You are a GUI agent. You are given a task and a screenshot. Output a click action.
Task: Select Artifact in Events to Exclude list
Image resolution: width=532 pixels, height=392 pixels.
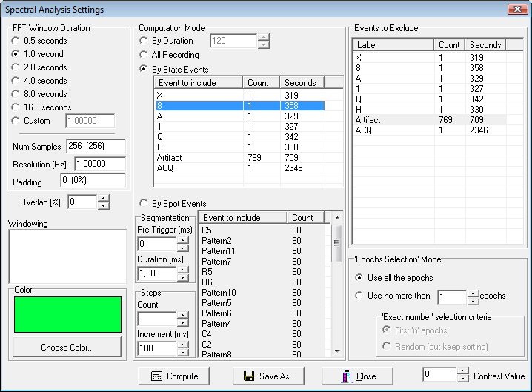[430, 120]
